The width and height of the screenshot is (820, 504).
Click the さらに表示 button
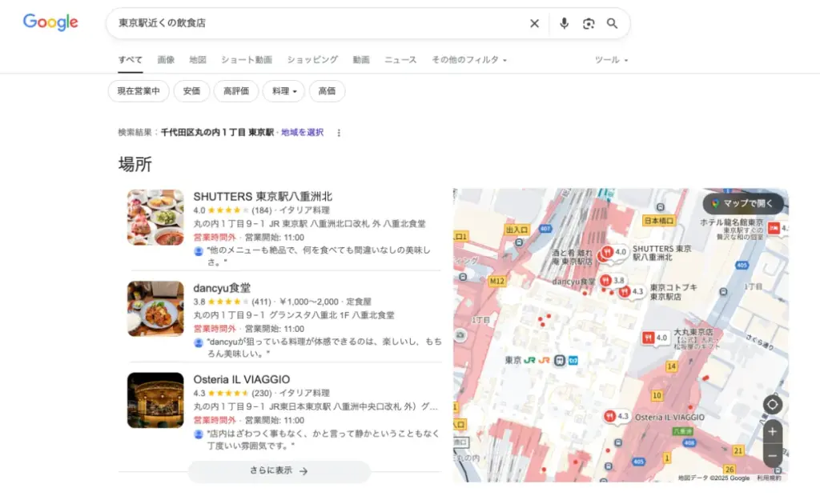click(279, 471)
